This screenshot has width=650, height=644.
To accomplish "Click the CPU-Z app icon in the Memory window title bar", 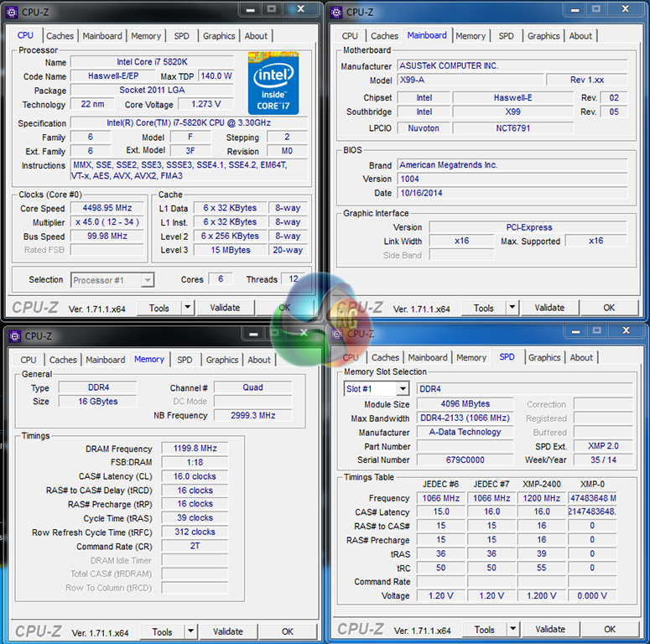I will pos(15,336).
